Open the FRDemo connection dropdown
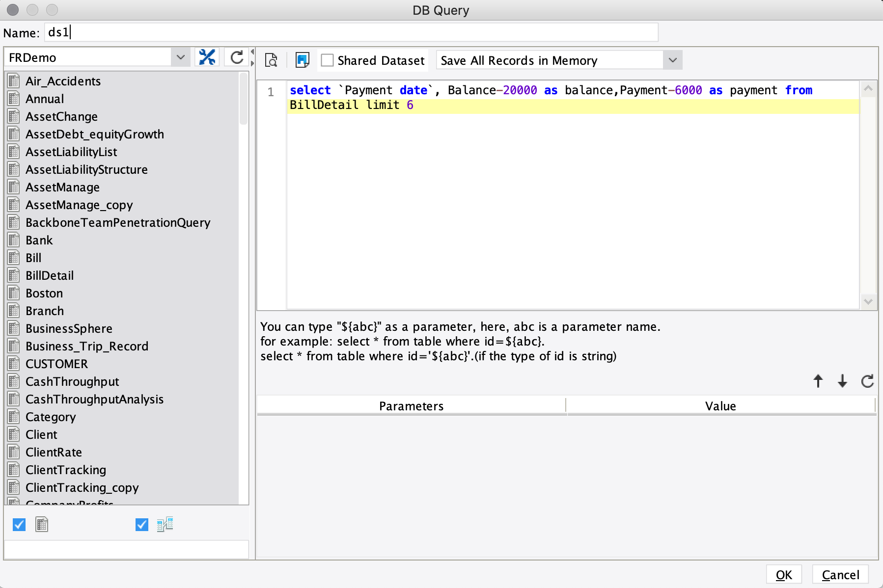 click(180, 57)
